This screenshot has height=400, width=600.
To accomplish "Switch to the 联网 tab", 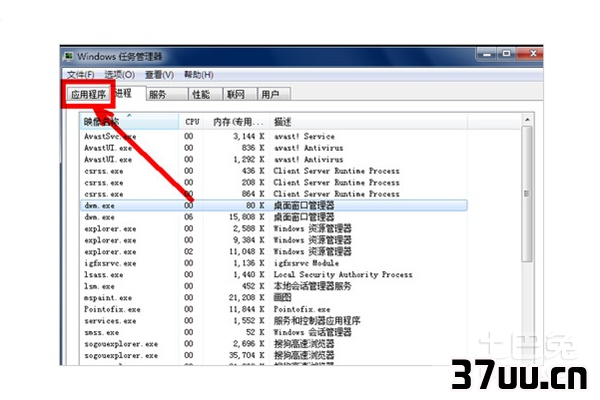I will (240, 94).
